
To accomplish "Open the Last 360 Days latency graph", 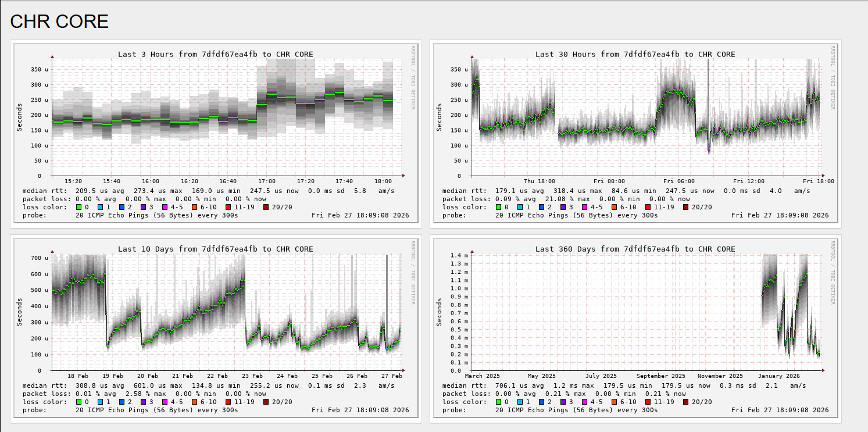I will [635, 329].
